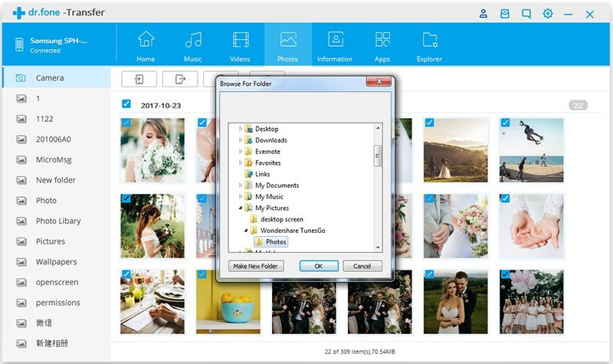Screen dimensions: 613x364
Task: Uncheck the skateboarder beach photo checkbox
Action: (x=505, y=123)
